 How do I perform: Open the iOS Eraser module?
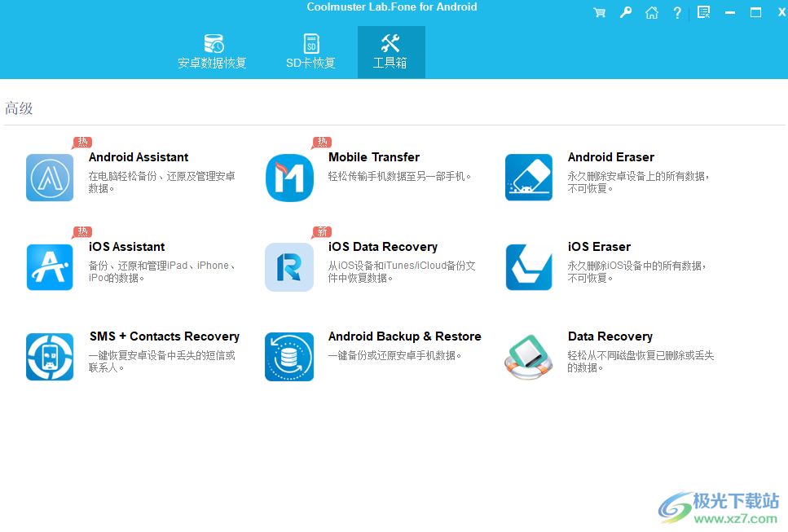click(528, 266)
